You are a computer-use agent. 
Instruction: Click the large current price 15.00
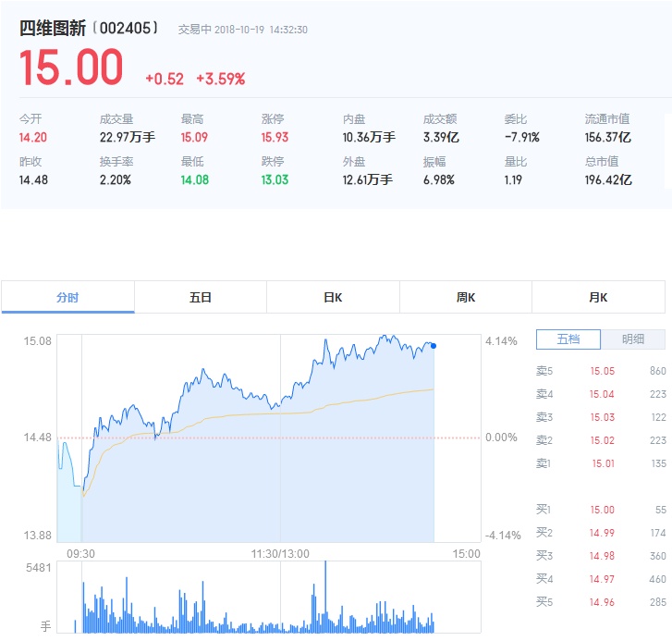[x=71, y=68]
